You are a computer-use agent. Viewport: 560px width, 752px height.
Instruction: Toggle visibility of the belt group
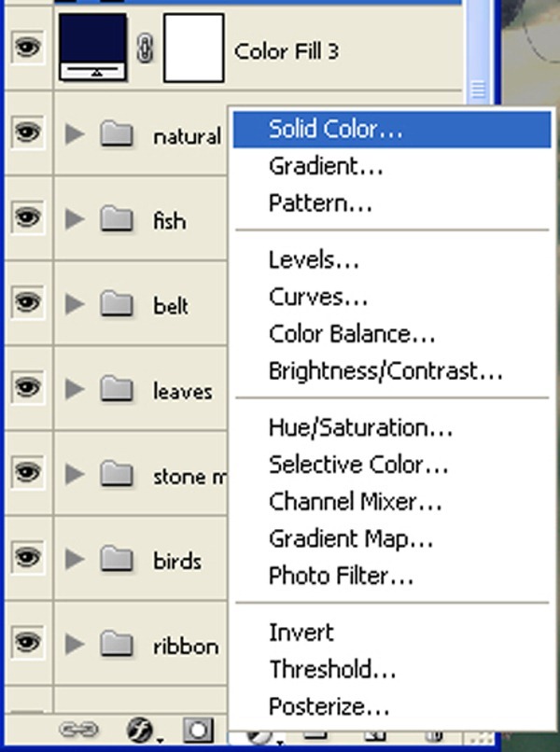pos(28,303)
